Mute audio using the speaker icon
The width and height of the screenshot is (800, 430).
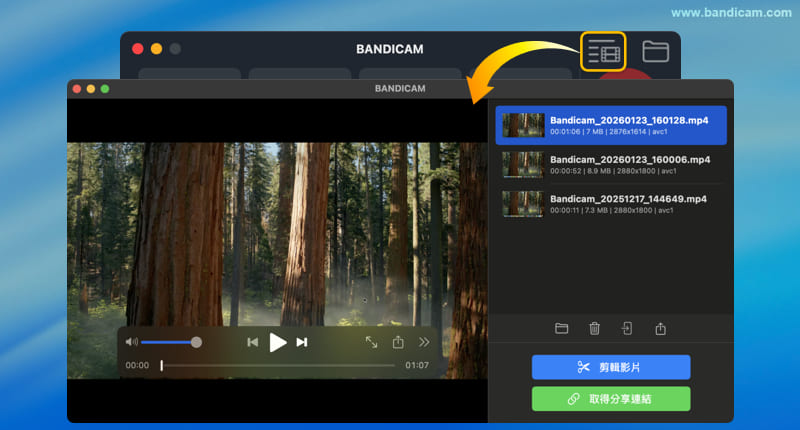[131, 342]
